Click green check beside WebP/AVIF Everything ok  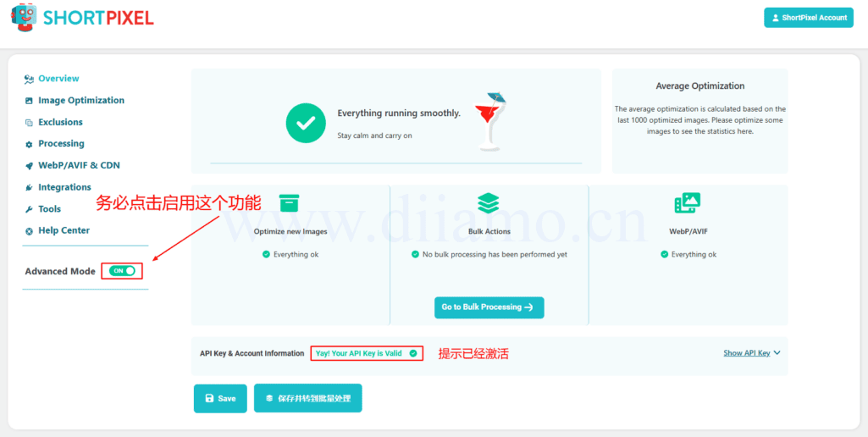(x=664, y=254)
